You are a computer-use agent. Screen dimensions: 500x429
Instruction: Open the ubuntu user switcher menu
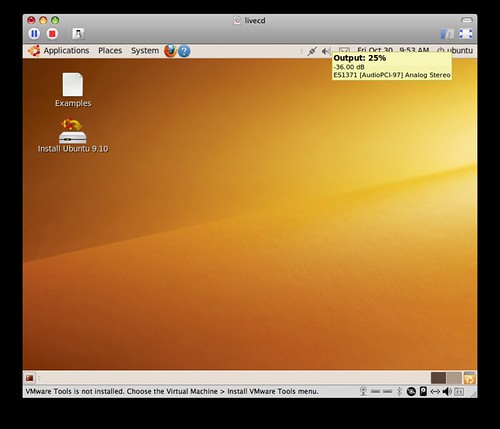pyautogui.click(x=455, y=51)
